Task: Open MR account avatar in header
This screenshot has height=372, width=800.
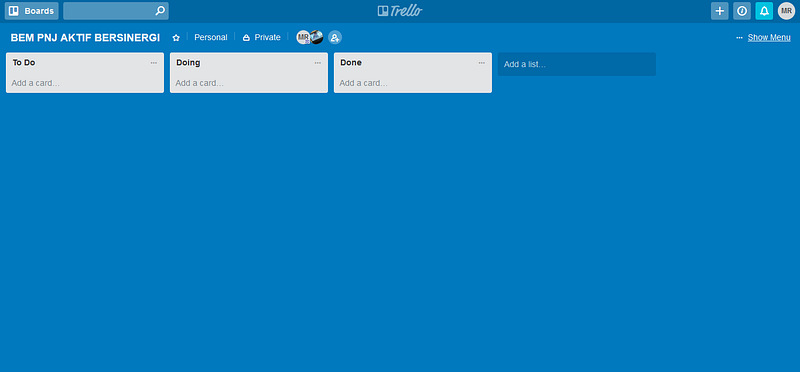Action: 786,11
